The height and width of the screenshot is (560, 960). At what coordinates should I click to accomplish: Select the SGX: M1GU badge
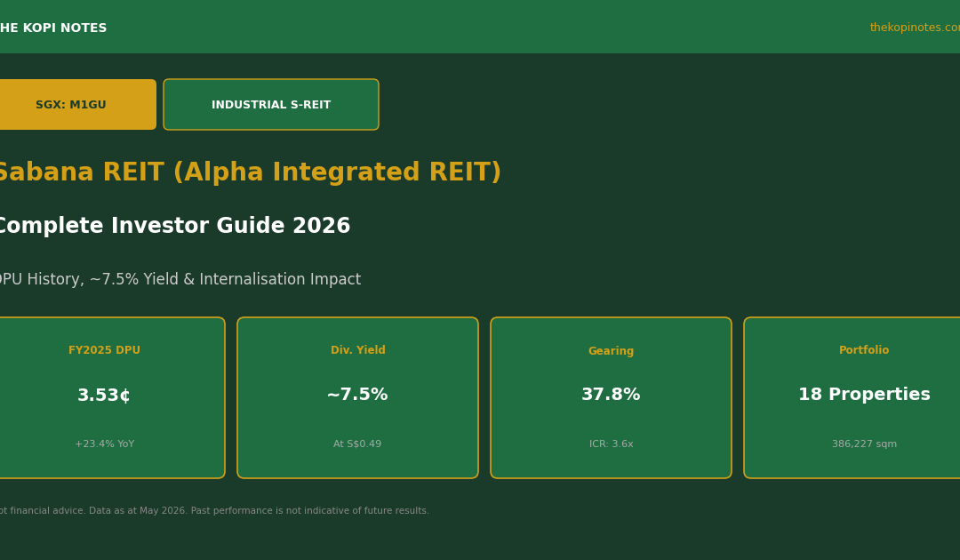pos(77,105)
